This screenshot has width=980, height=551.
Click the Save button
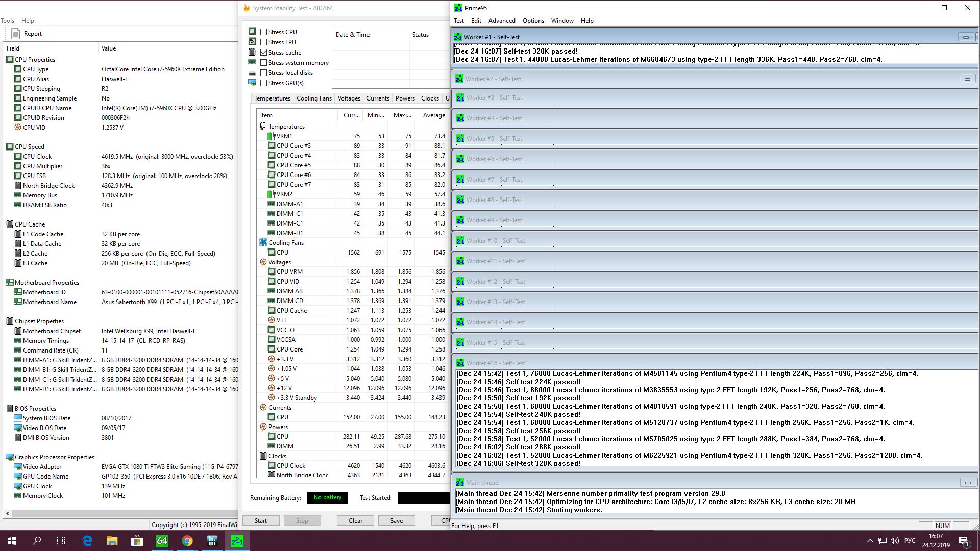[397, 521]
